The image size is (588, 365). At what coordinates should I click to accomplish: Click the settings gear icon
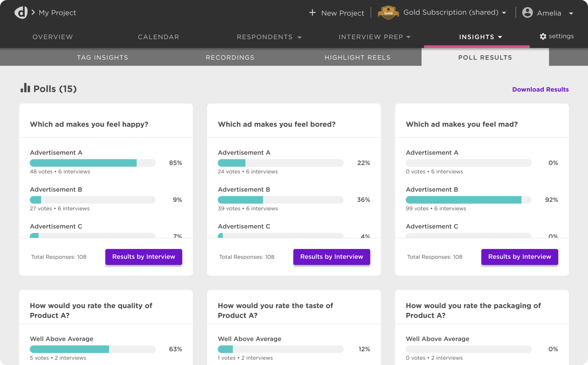[543, 36]
